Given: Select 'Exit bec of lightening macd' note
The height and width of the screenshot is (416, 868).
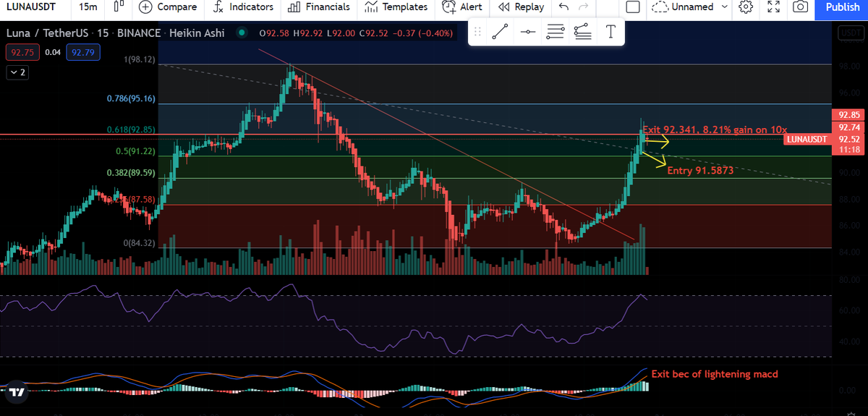Looking at the screenshot, I should (715, 374).
